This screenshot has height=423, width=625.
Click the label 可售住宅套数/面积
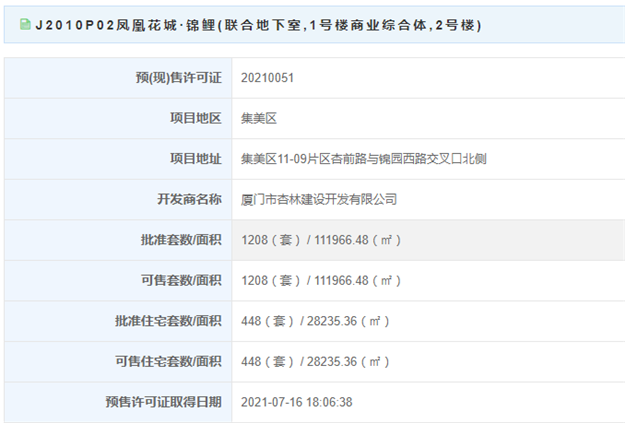(x=168, y=361)
